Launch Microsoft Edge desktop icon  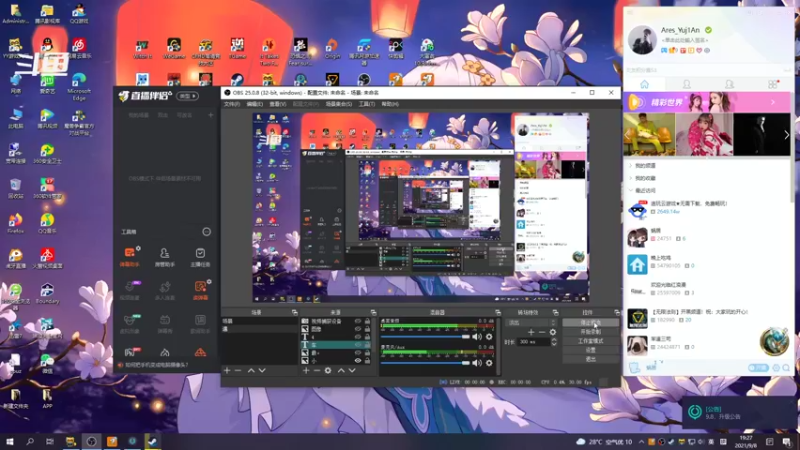(79, 86)
